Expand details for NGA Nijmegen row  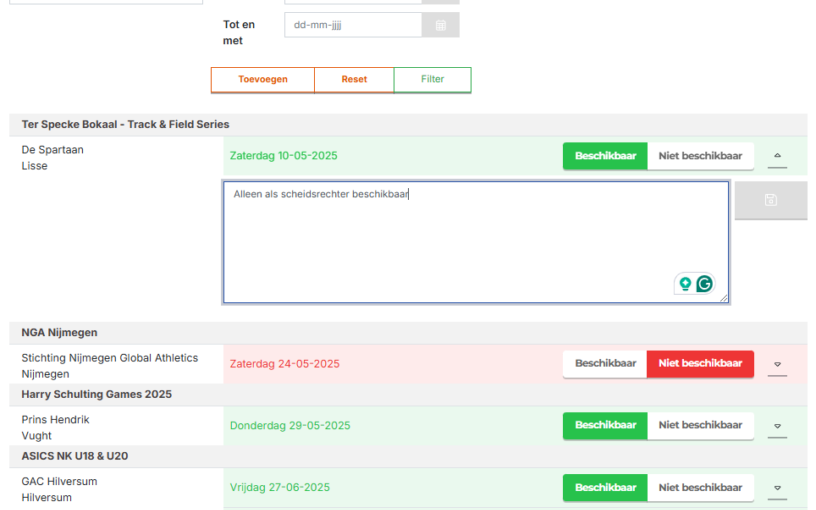click(x=778, y=365)
